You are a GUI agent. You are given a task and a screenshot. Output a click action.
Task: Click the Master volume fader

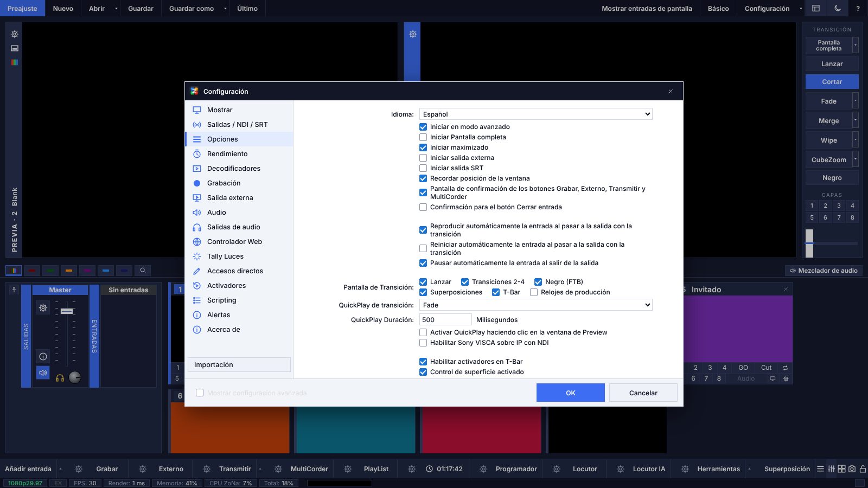[67, 311]
